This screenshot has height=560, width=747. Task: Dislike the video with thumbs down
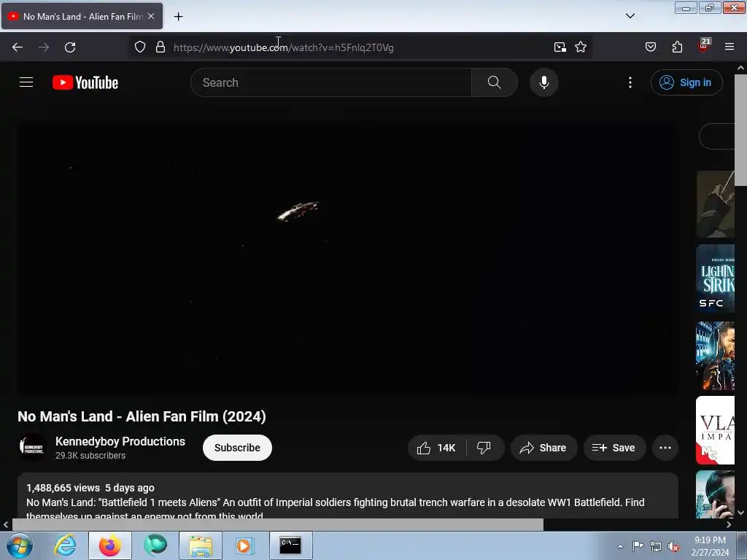[x=484, y=448]
